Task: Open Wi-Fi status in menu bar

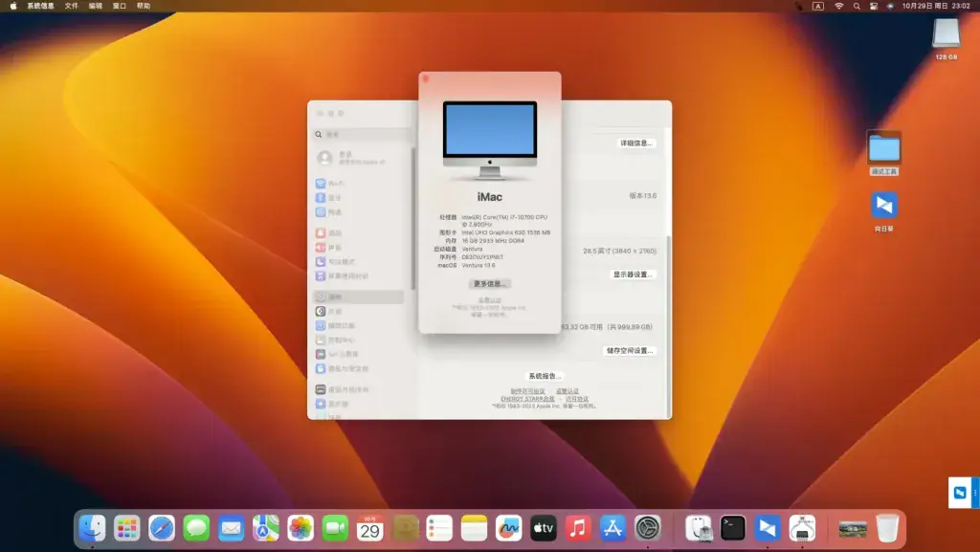Action: coord(838,6)
